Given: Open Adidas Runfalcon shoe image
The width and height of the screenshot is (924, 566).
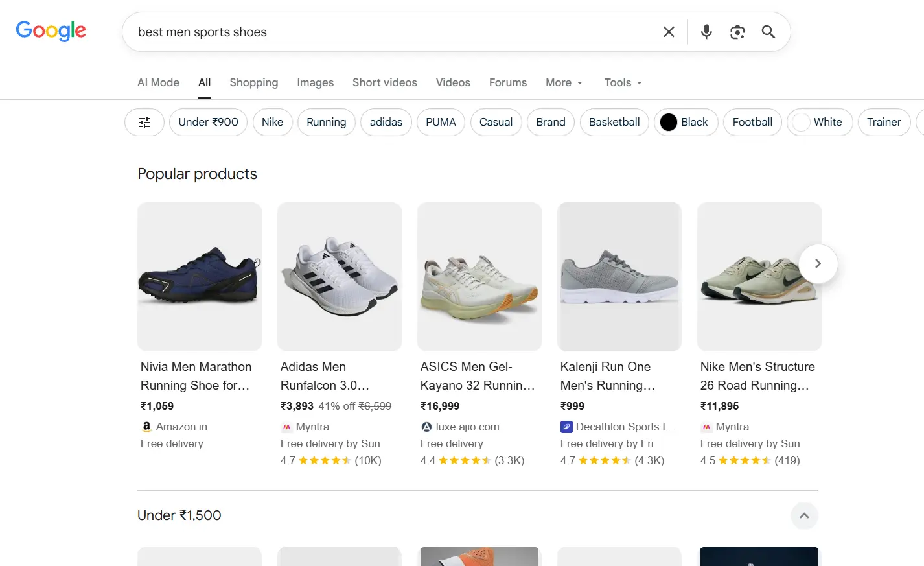Looking at the screenshot, I should [x=340, y=277].
